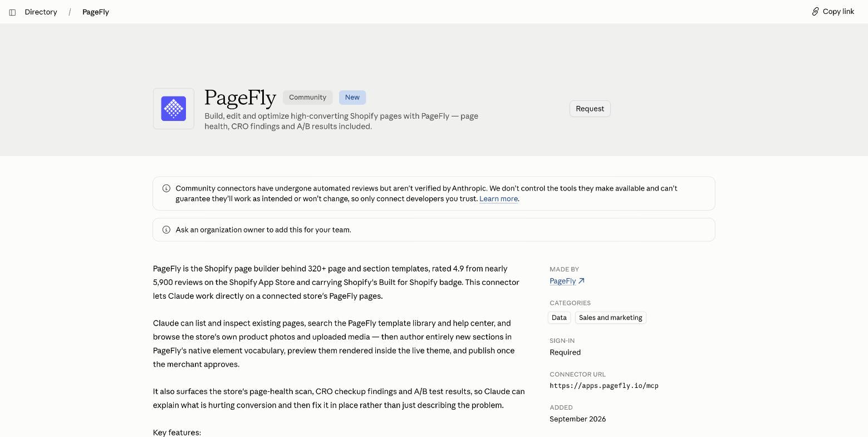Click the CONNECTOR URL label

point(577,375)
